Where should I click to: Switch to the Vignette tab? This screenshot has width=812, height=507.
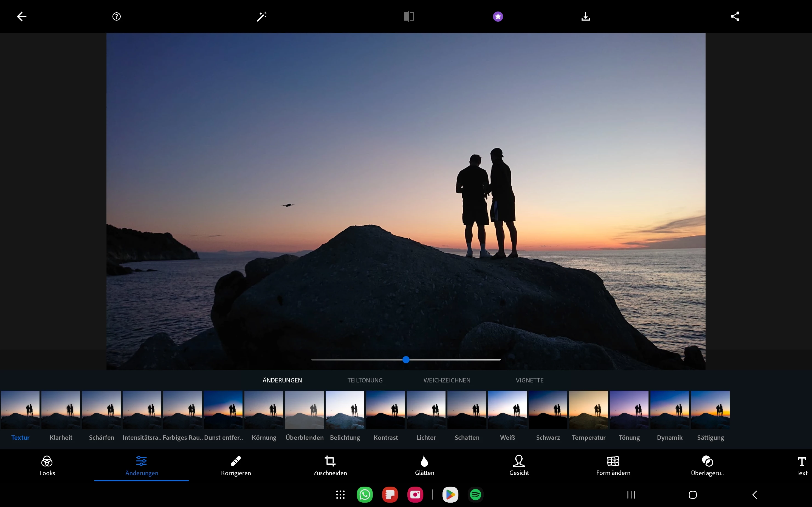point(529,380)
